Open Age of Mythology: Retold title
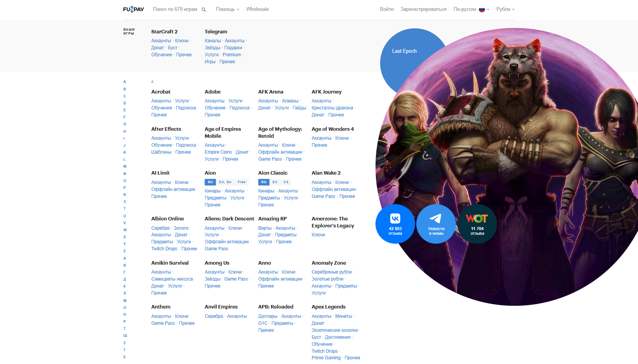The width and height of the screenshot is (638, 364). [x=280, y=133]
